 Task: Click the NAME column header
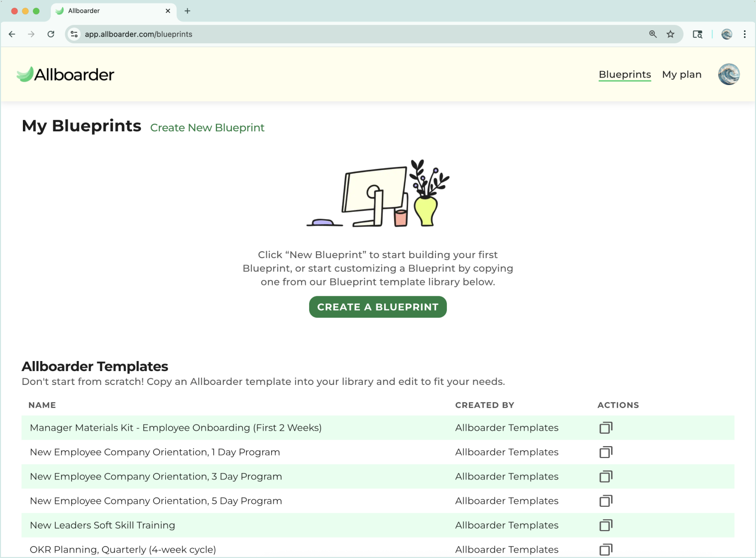tap(42, 405)
